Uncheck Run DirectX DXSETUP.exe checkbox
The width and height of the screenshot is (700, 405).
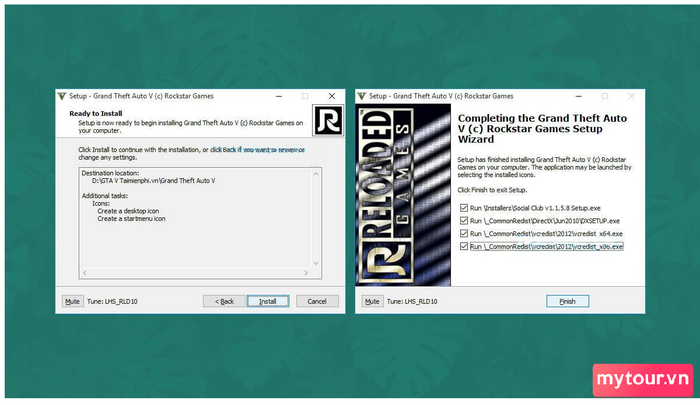coord(464,221)
